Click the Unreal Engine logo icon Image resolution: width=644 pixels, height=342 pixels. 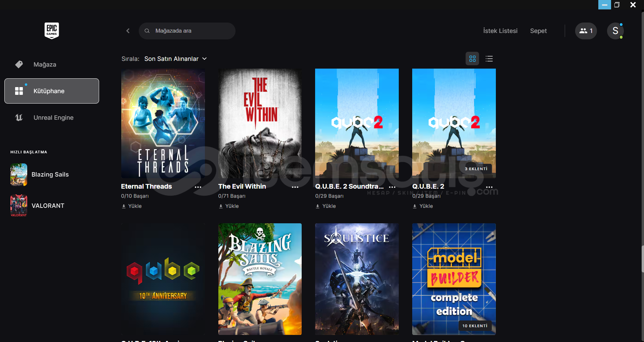pyautogui.click(x=19, y=117)
